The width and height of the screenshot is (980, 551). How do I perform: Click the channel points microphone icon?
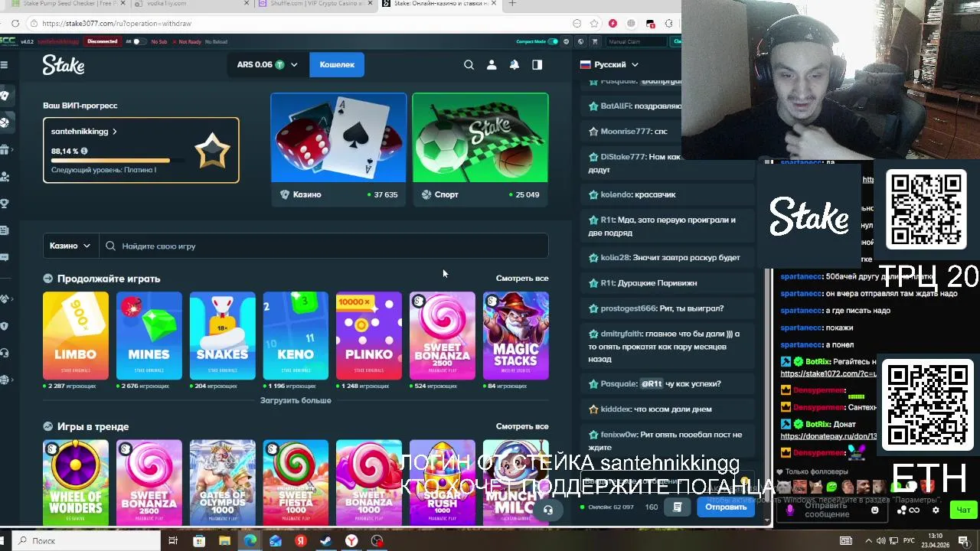pos(790,510)
